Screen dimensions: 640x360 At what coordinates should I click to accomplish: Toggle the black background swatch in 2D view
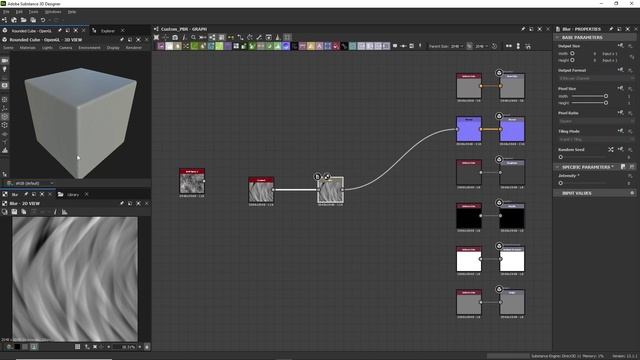(x=17, y=347)
